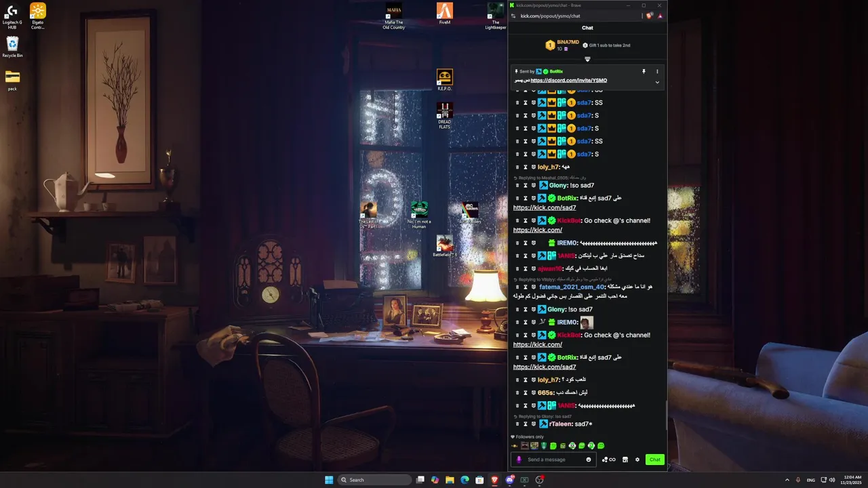Open the Windows Start menu
Image resolution: width=868 pixels, height=488 pixels.
pos(329,480)
